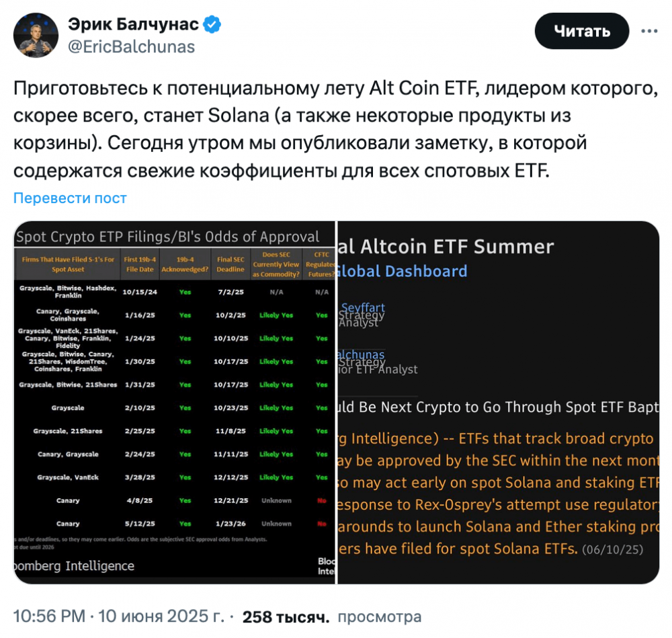
Task: Click the blue verified badge
Action: pos(212,26)
